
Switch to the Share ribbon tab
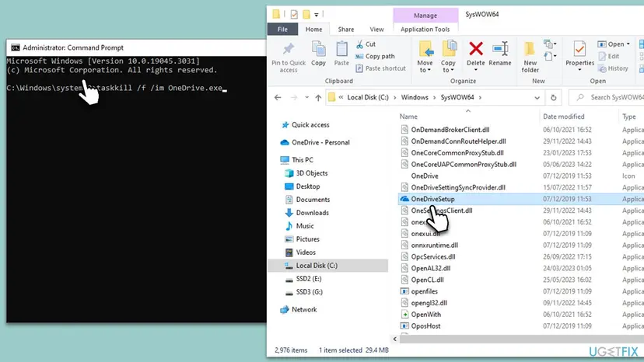346,30
